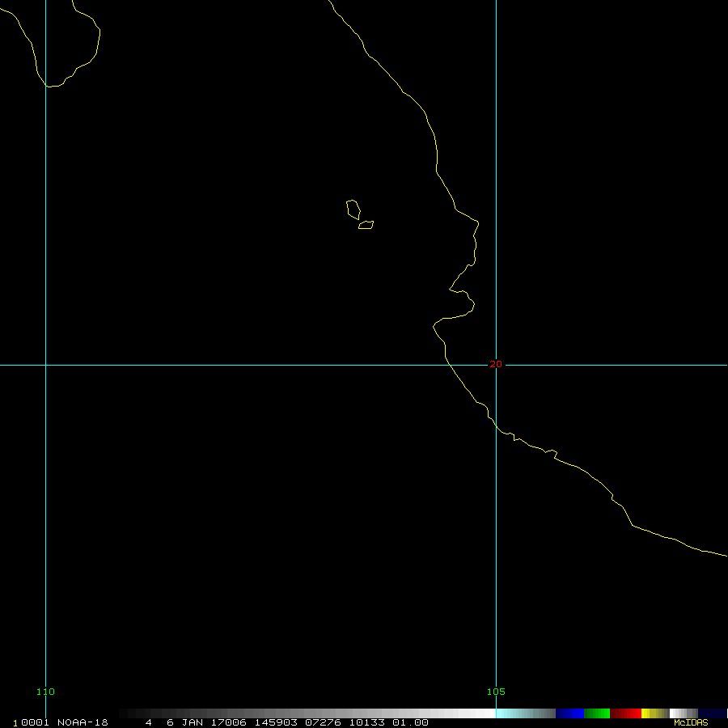The height and width of the screenshot is (728, 728).
Task: Click the green longitude label 110
Action: [x=45, y=692]
